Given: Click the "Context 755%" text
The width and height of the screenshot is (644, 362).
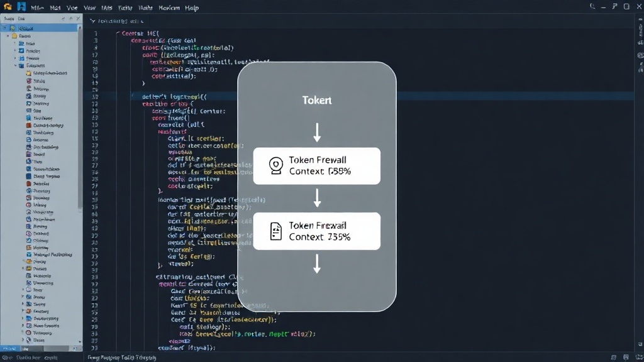Looking at the screenshot, I should coord(319,237).
